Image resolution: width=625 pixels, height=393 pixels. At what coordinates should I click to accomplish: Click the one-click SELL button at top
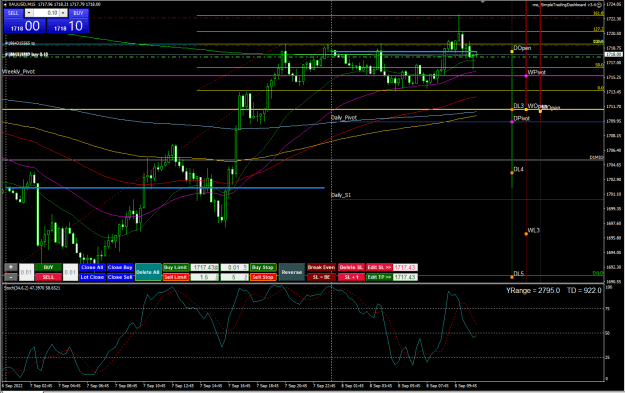pos(13,13)
